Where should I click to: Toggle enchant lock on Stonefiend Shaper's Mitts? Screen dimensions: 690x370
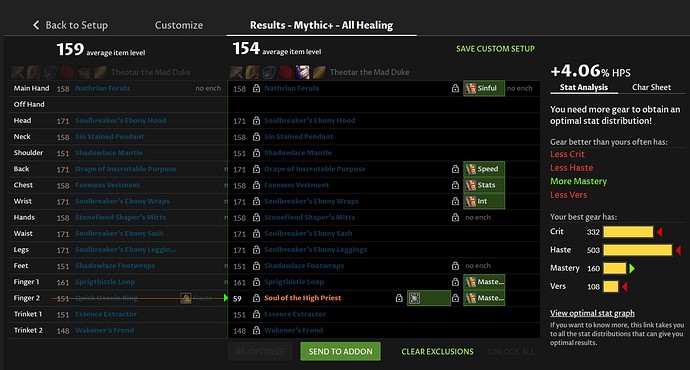(x=455, y=217)
